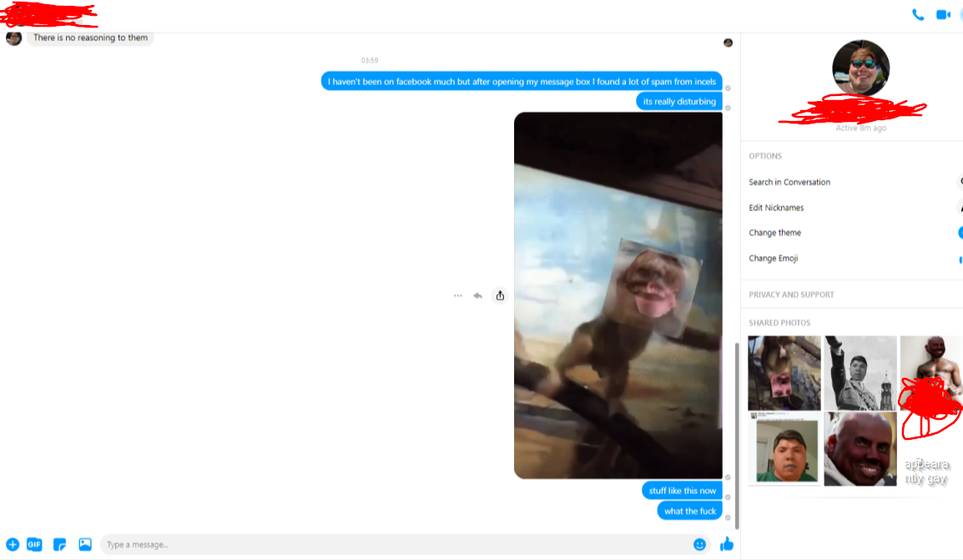This screenshot has width=963, height=560.
Task: Click the 'its really disturbing' message bubble
Action: [679, 101]
